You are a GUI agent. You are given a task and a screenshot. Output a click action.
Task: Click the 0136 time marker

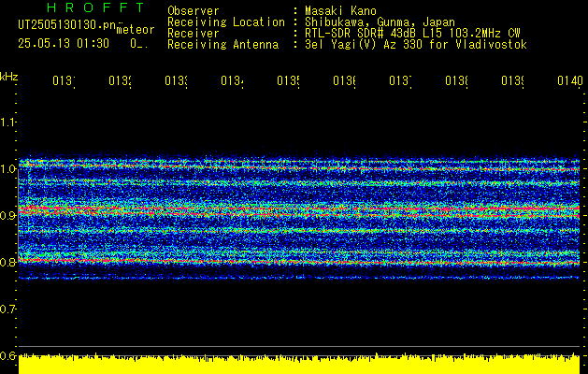pos(345,81)
